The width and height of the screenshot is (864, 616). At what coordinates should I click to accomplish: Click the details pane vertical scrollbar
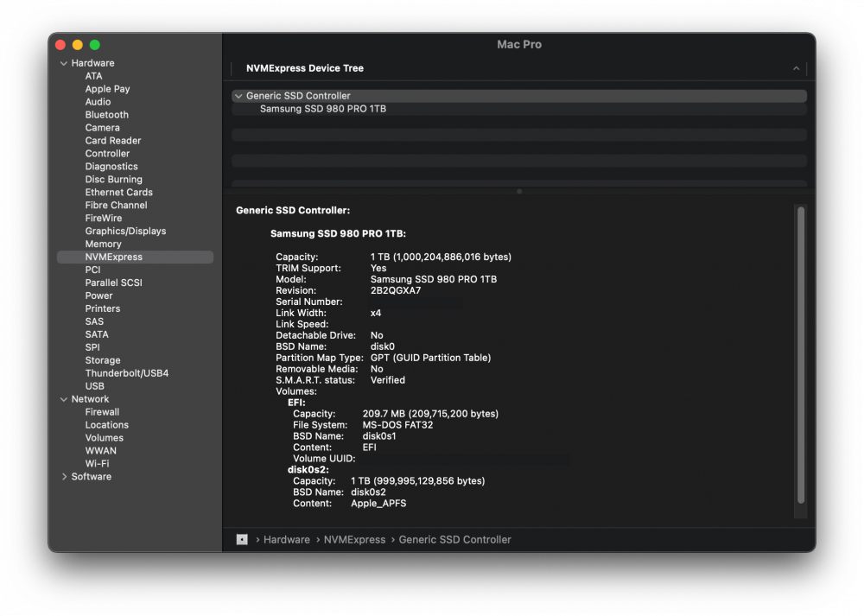[x=801, y=355]
